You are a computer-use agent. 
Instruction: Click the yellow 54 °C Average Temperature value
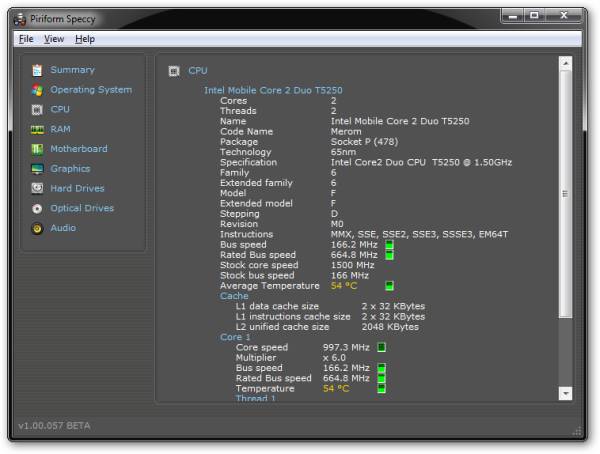pyautogui.click(x=344, y=286)
